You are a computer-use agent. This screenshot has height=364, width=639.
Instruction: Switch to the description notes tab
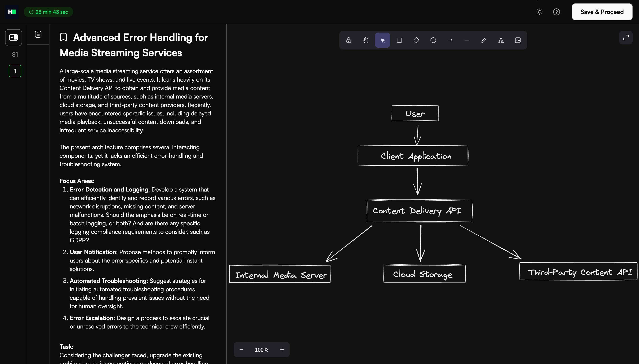click(x=38, y=34)
